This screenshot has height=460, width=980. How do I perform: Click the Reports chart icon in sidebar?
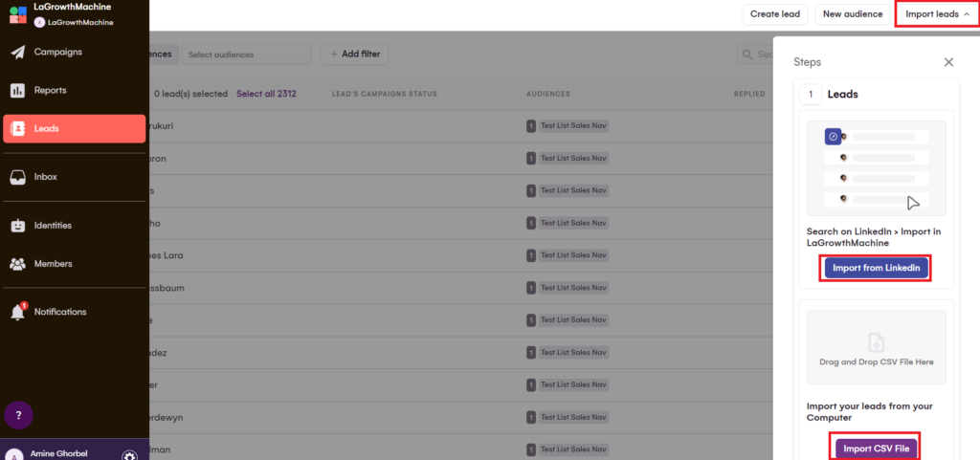click(17, 91)
